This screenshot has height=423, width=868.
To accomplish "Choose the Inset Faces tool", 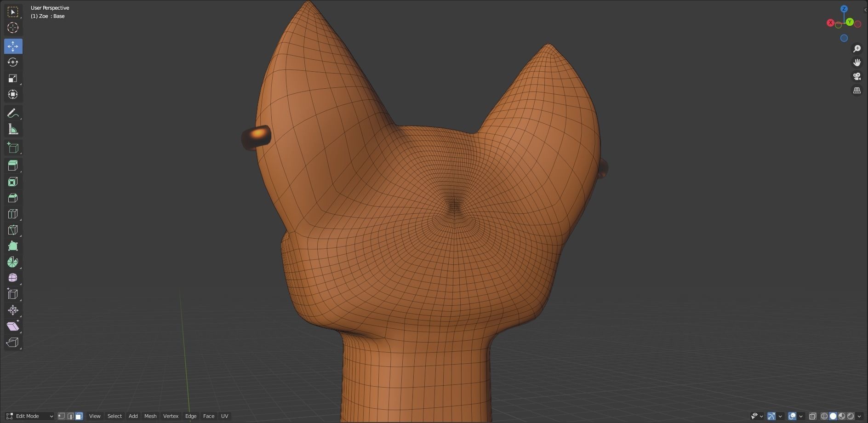I will pos(13,182).
